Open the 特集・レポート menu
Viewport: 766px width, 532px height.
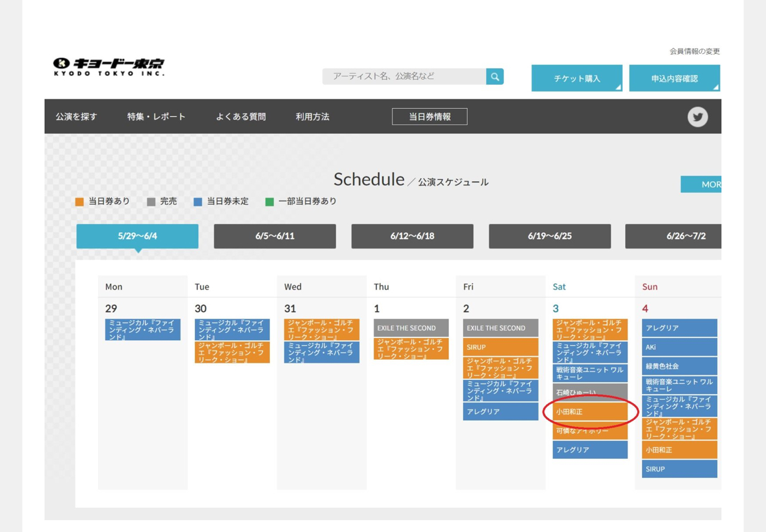(x=156, y=117)
